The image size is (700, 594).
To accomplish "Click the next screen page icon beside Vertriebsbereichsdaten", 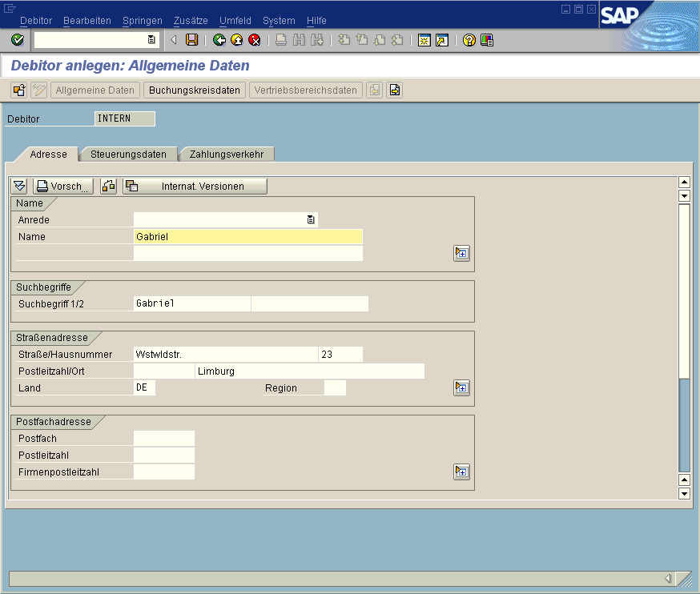I will pos(395,90).
